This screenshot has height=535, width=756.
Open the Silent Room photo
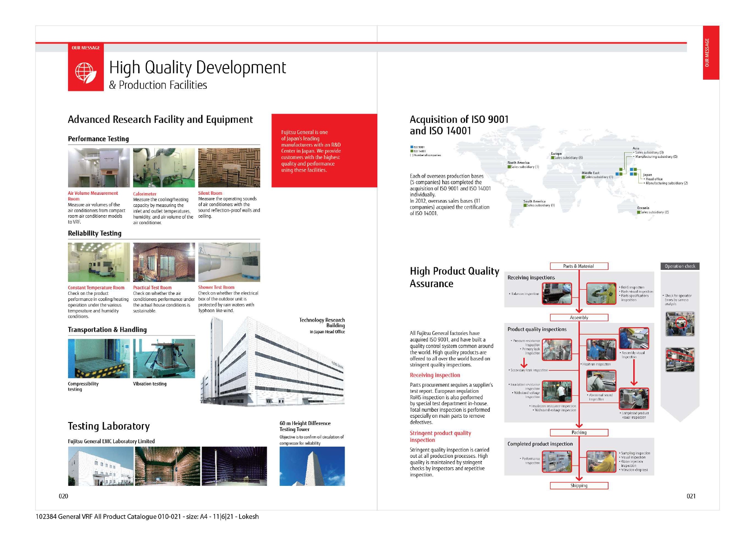[x=229, y=168]
